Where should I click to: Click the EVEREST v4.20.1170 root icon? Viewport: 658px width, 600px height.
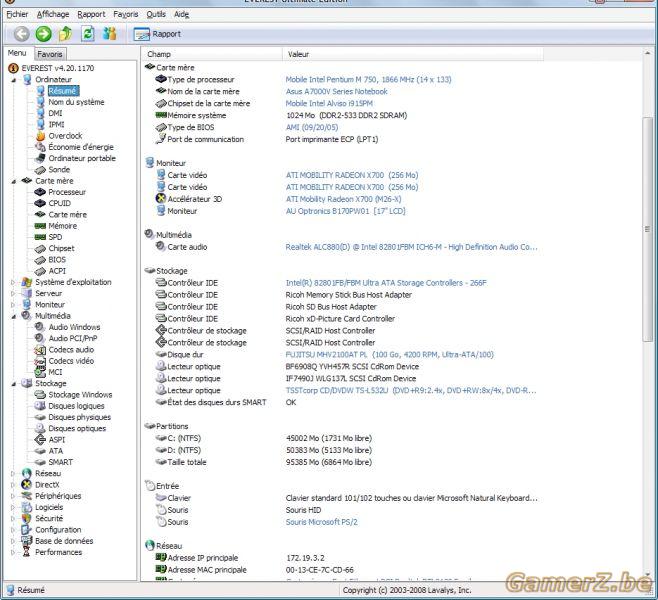click(13, 68)
